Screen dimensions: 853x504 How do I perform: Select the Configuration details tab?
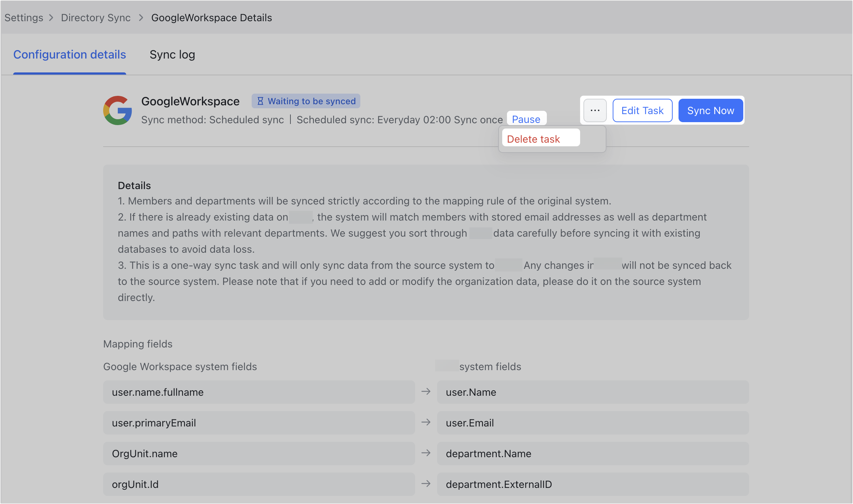[69, 55]
